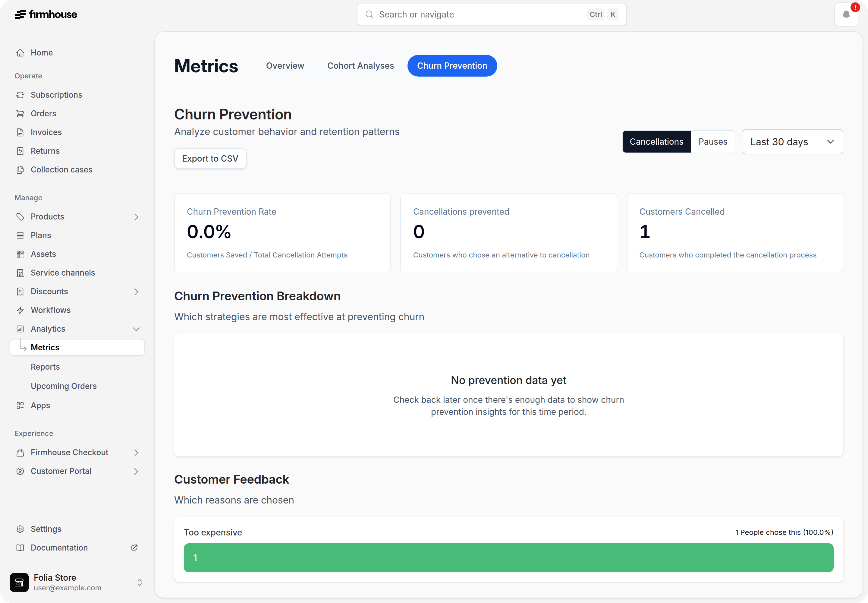Collapse the Analytics section chevron
868x603 pixels.
click(x=136, y=329)
